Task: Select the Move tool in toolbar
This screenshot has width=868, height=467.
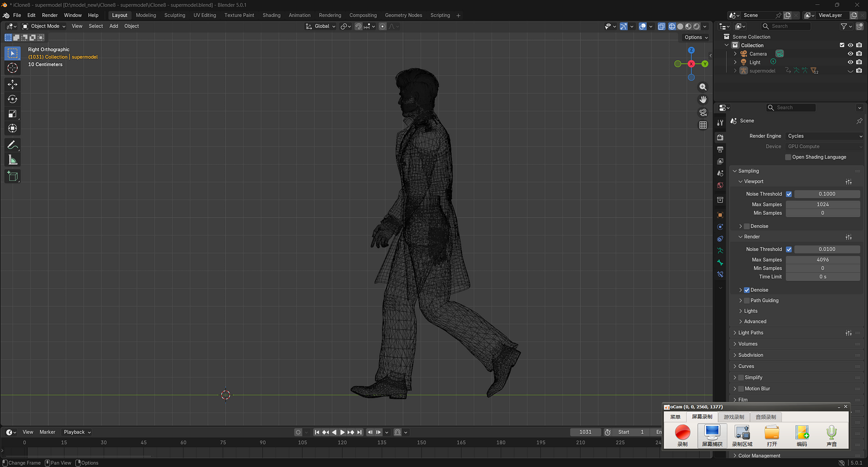Action: tap(12, 84)
